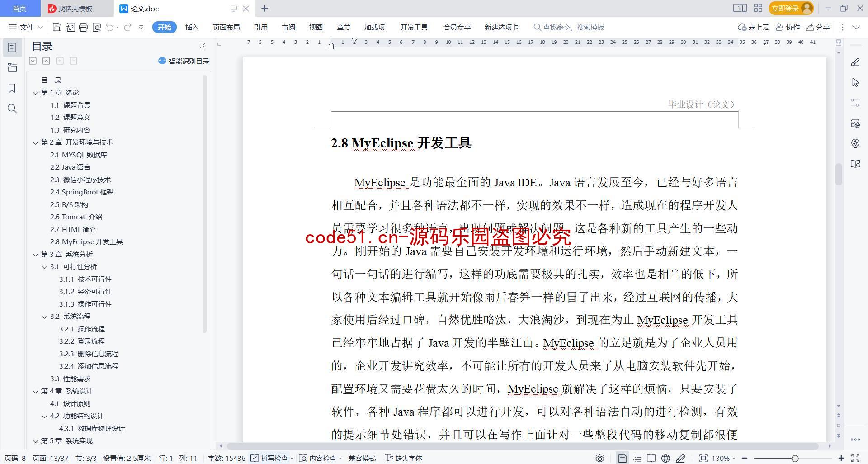Click 未上云 cloud status button
868x464 pixels.
pos(753,27)
